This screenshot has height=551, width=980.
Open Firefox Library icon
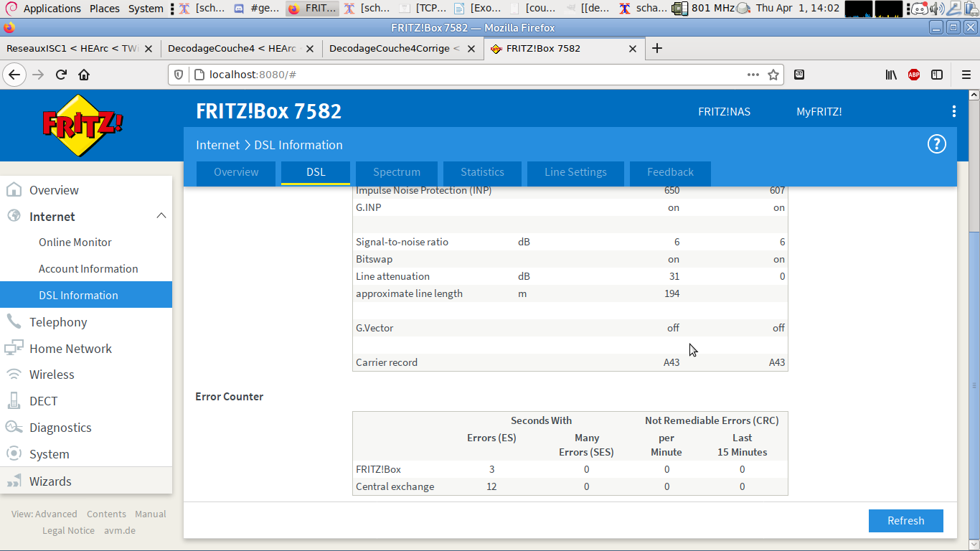point(891,75)
